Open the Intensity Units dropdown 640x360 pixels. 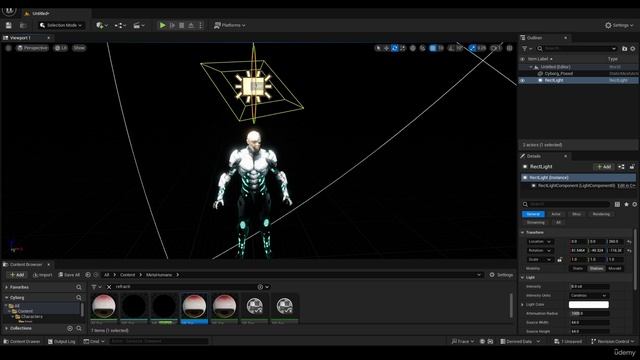(x=589, y=296)
